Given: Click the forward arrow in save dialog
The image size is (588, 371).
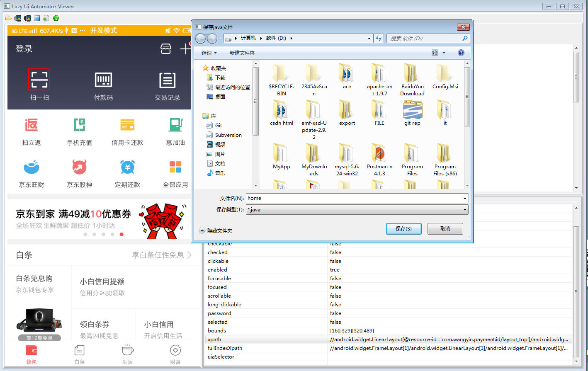Looking at the screenshot, I should coord(212,39).
